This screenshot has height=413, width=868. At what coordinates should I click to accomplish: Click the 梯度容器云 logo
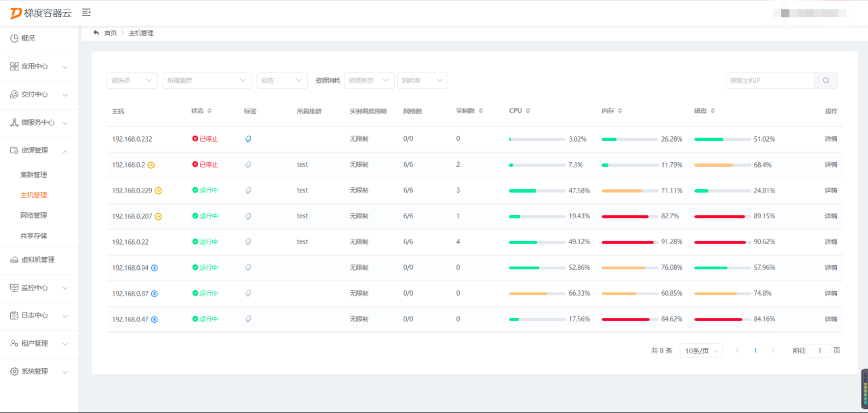coord(40,13)
